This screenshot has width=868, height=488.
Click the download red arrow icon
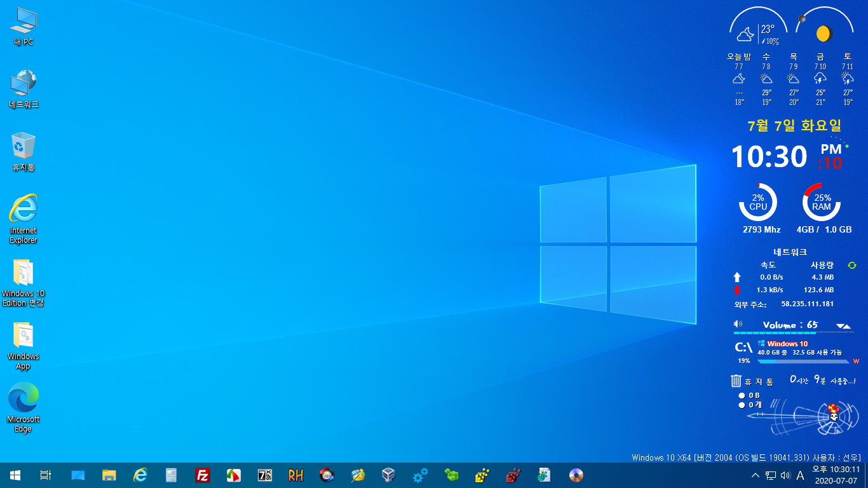point(737,290)
